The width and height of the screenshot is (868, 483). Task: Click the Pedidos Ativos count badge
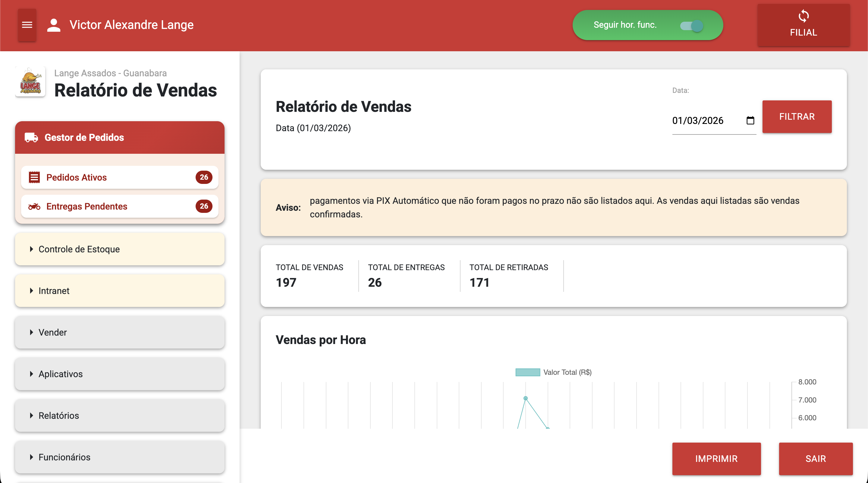[204, 177]
